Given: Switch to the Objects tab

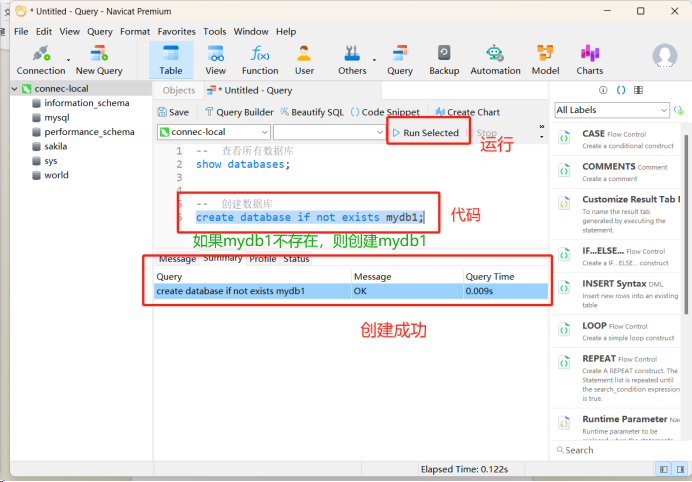Looking at the screenshot, I should click(x=179, y=90).
